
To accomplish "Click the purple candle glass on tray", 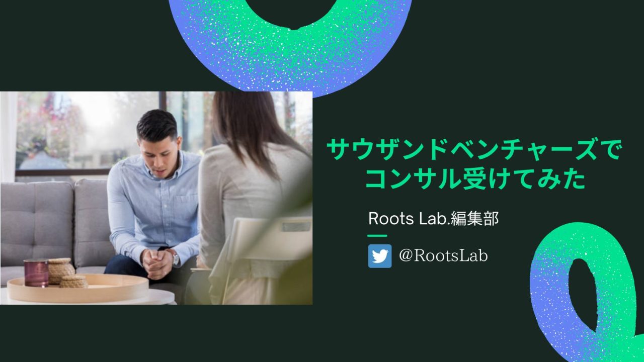I will (x=36, y=273).
